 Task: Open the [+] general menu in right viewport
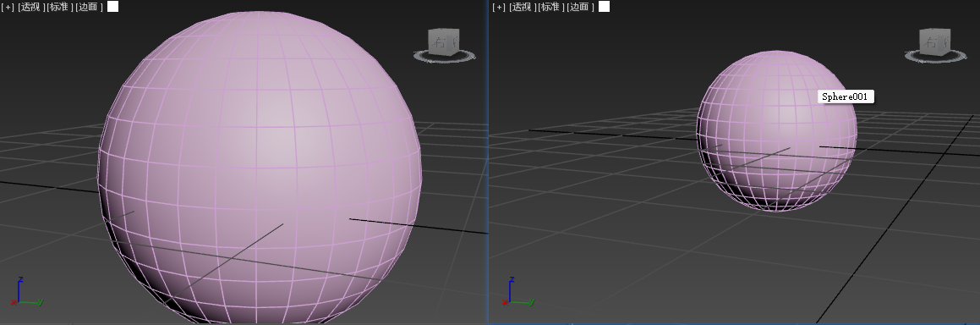499,7
